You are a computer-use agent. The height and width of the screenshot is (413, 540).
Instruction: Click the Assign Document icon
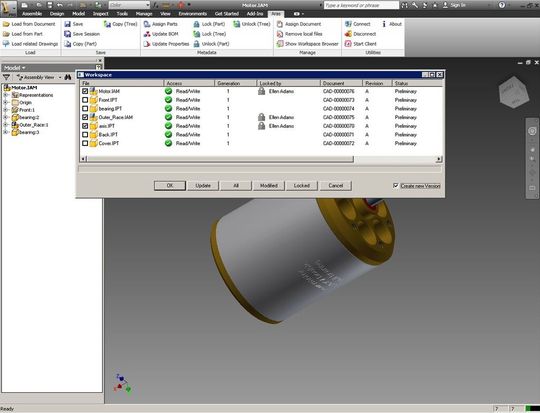point(280,24)
